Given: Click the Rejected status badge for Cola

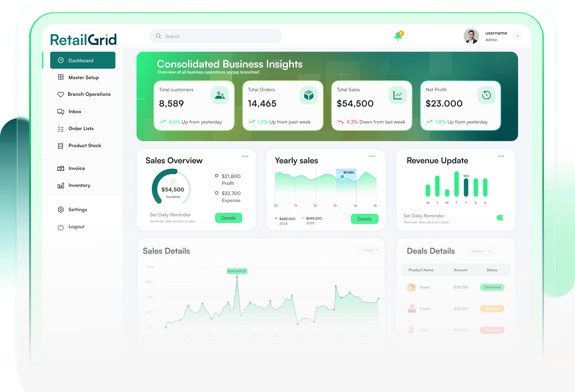Looking at the screenshot, I should point(492,330).
